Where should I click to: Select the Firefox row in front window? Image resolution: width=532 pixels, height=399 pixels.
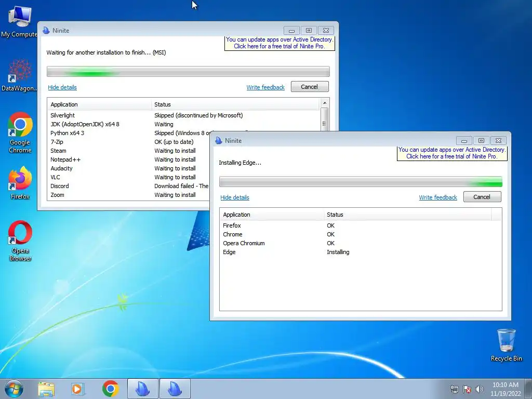click(x=361, y=225)
